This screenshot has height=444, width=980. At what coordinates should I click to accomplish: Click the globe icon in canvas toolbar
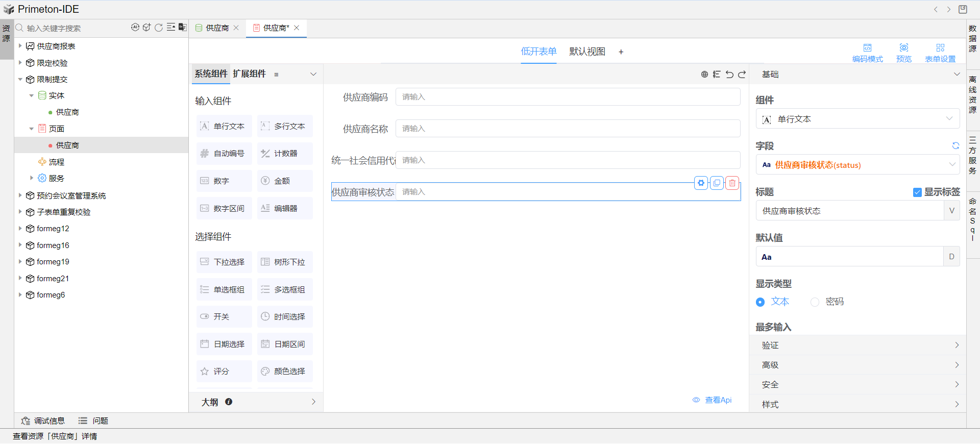[704, 75]
